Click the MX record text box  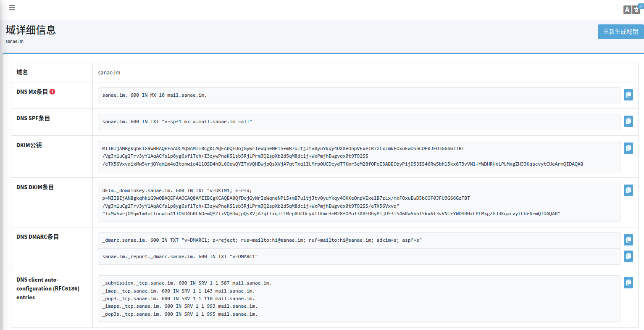(359, 95)
